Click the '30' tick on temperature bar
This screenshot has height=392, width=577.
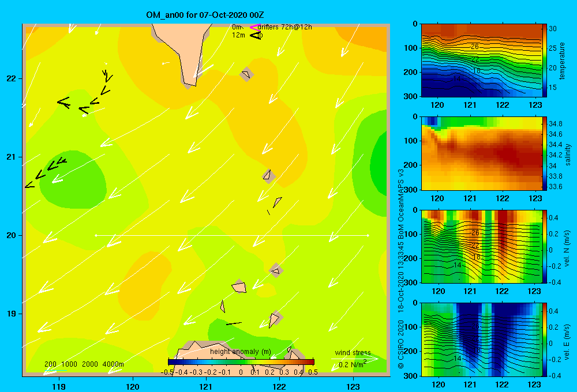(553, 29)
